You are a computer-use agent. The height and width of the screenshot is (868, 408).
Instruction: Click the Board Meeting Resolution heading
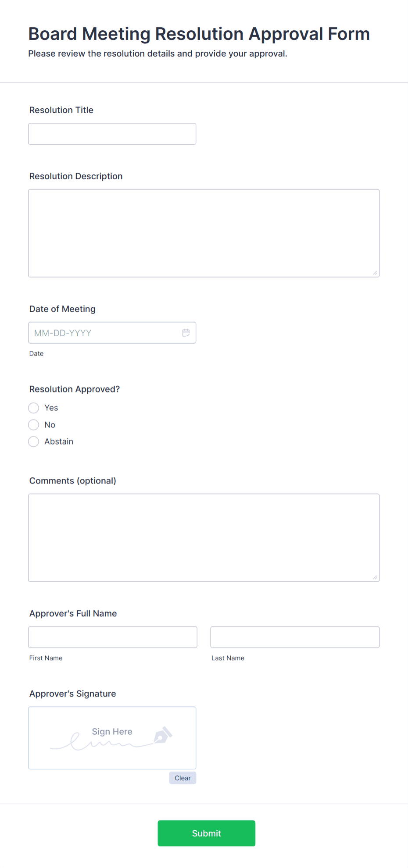coord(198,34)
